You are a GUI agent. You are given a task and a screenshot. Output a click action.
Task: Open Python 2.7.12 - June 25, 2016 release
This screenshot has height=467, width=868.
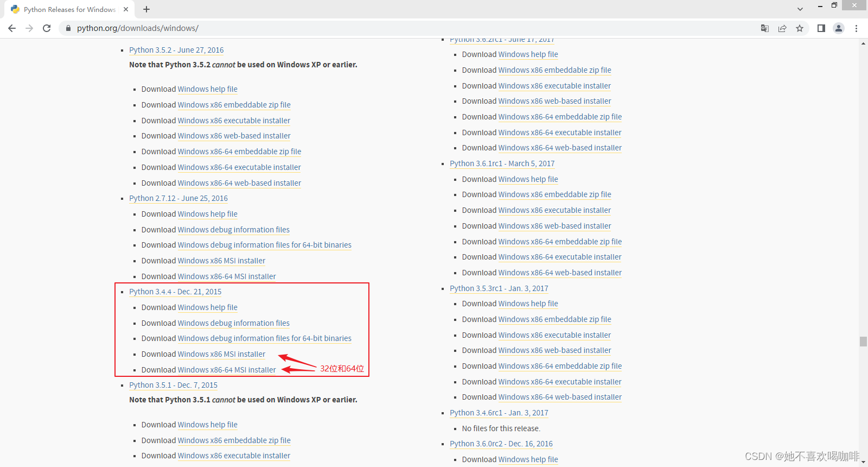(178, 198)
